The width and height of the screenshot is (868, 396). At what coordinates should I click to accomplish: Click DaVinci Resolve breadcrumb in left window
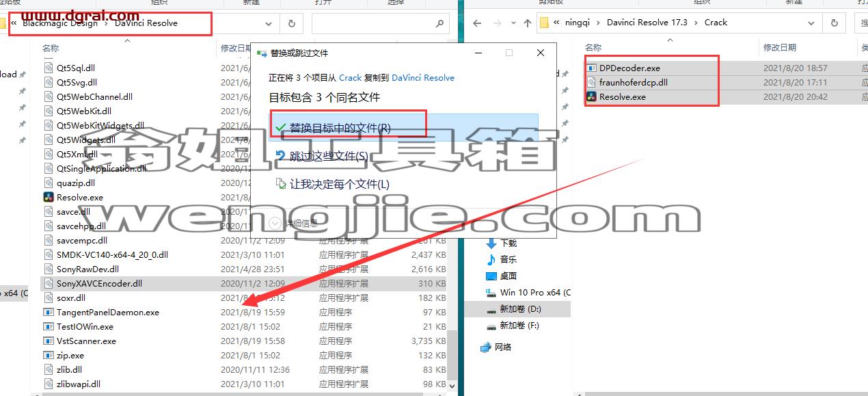click(x=146, y=23)
